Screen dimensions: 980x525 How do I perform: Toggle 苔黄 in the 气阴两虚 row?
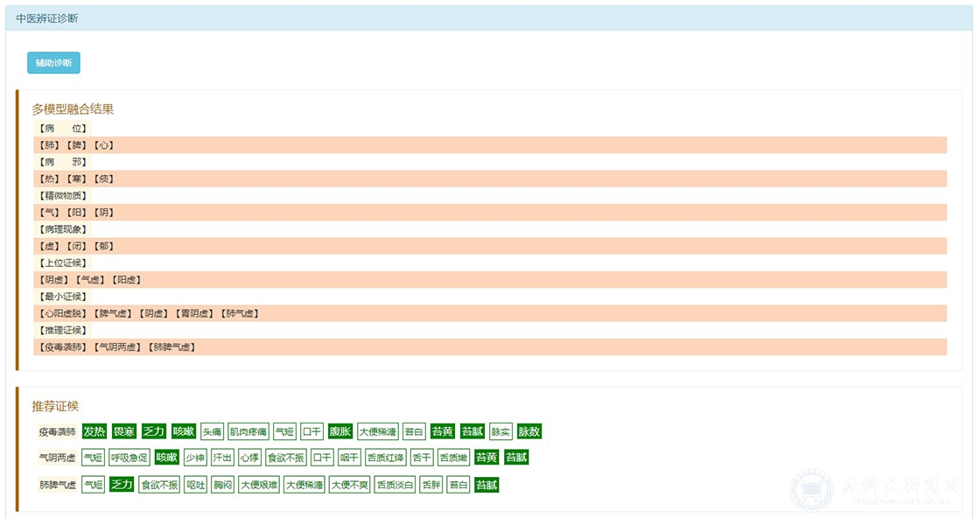pyautogui.click(x=486, y=458)
